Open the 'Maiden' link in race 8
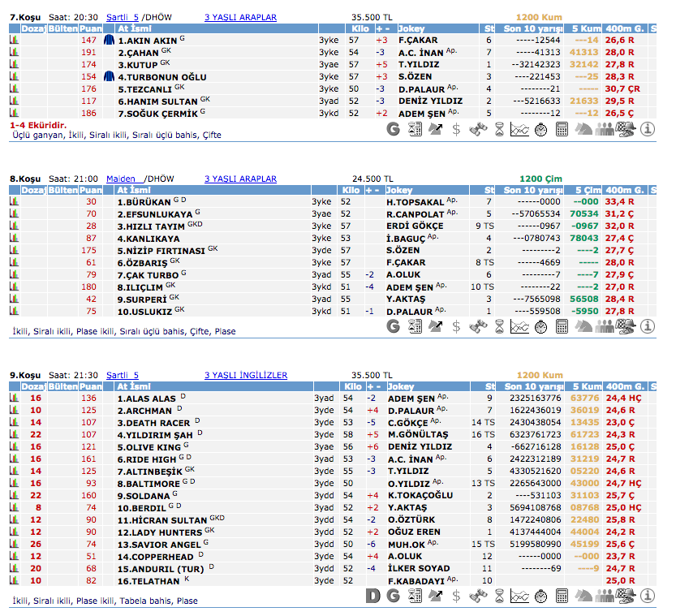Image resolution: width=676 pixels, height=616 pixels. pyautogui.click(x=121, y=179)
